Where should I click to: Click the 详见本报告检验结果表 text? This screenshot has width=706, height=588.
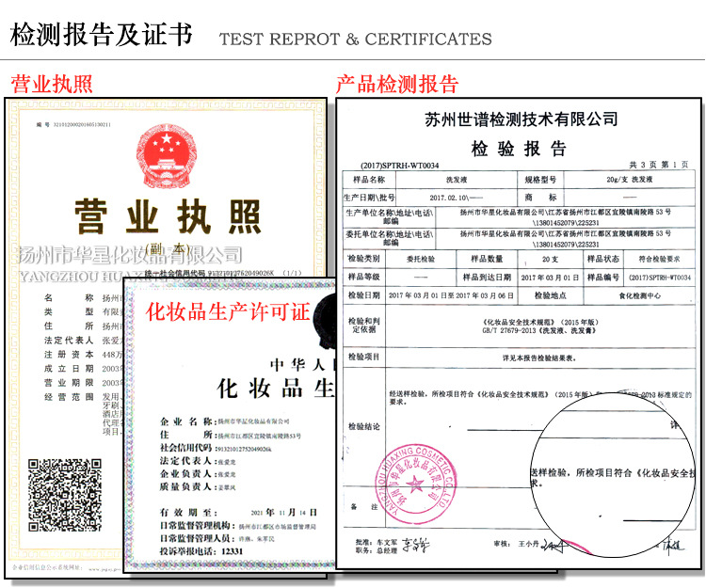(539, 358)
